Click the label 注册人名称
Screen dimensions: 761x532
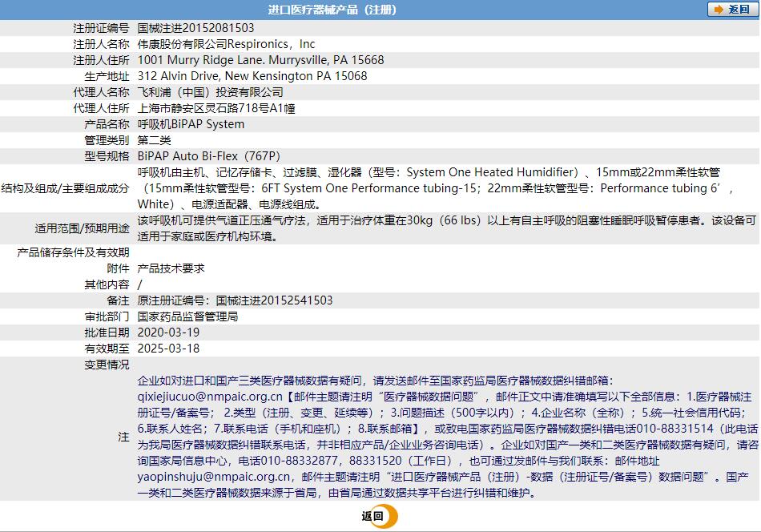pyautogui.click(x=101, y=44)
